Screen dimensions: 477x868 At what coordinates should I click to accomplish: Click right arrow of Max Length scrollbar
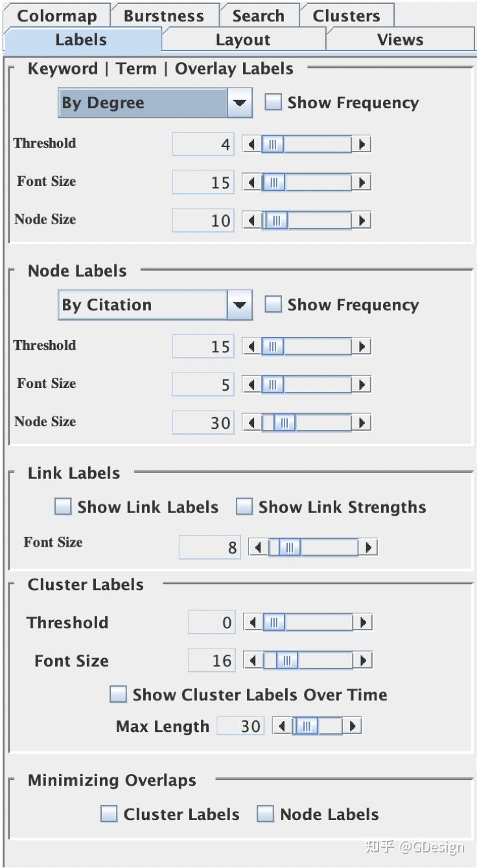(352, 726)
